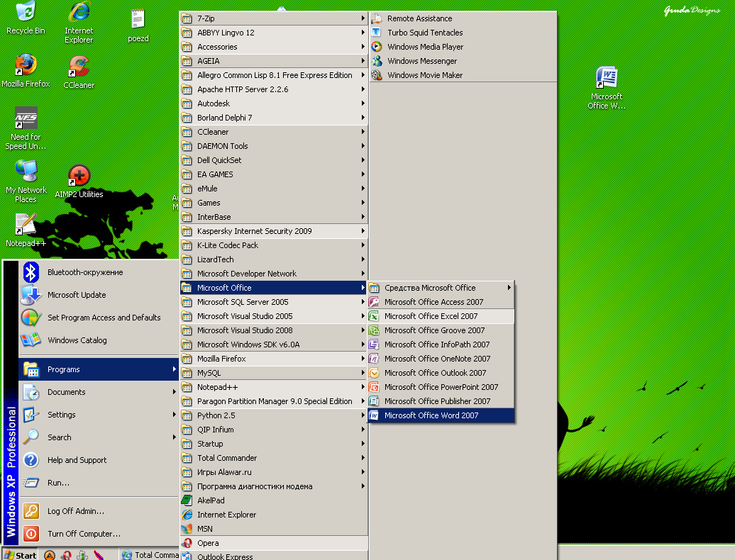Launch Mozilla Firefox desktop shortcut
The height and width of the screenshot is (560, 735).
click(x=26, y=70)
